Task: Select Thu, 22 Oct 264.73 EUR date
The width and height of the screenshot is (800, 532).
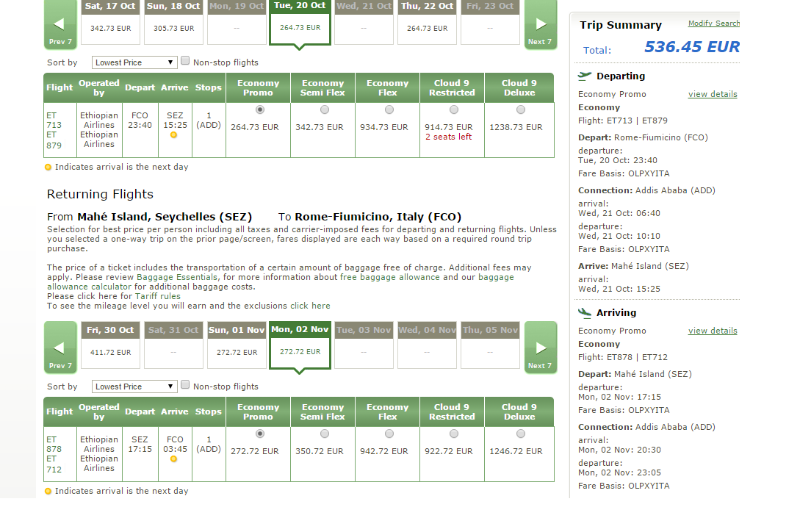Action: pos(427,22)
